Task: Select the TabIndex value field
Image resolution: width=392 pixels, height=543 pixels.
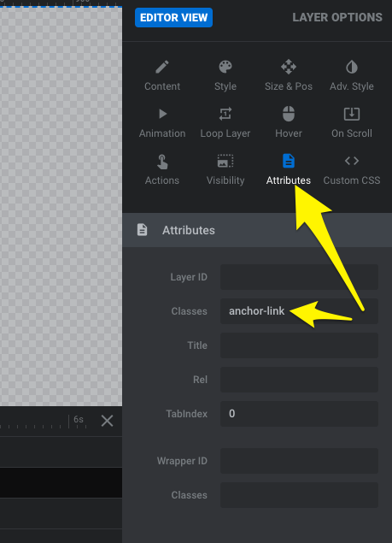Action: 299,414
